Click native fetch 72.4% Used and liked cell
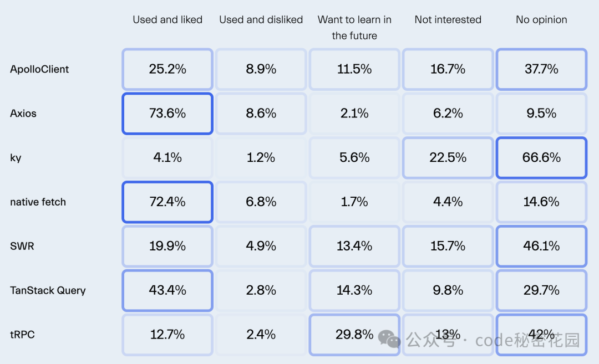This screenshot has height=364, width=599. [167, 202]
